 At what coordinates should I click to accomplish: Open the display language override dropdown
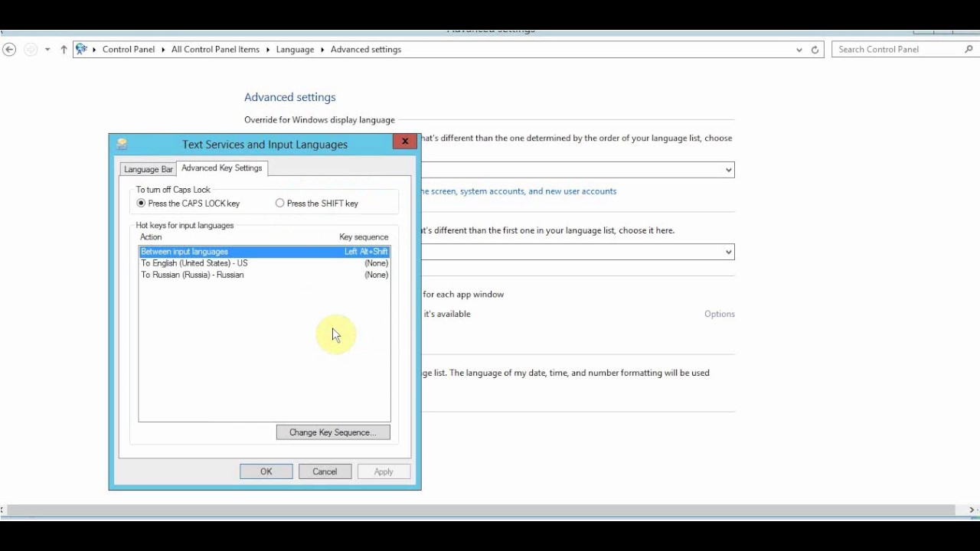(729, 170)
